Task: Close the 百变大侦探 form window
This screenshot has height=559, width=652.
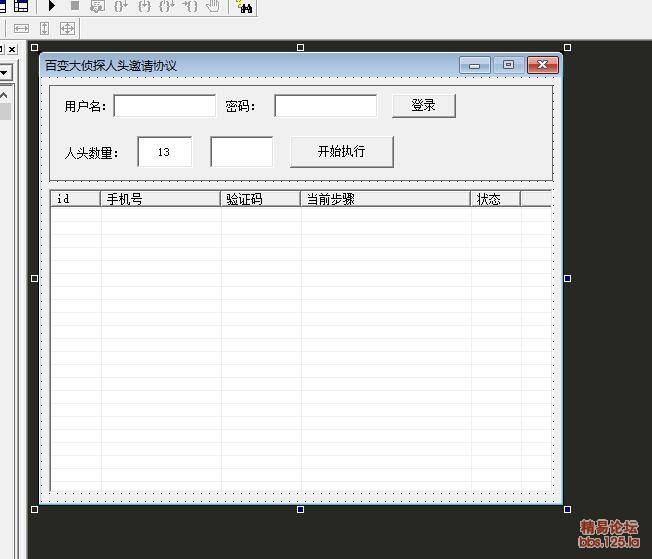Action: (x=543, y=65)
